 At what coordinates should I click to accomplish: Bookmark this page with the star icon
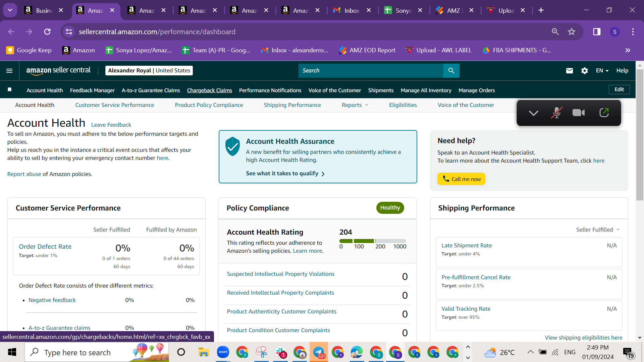572,32
